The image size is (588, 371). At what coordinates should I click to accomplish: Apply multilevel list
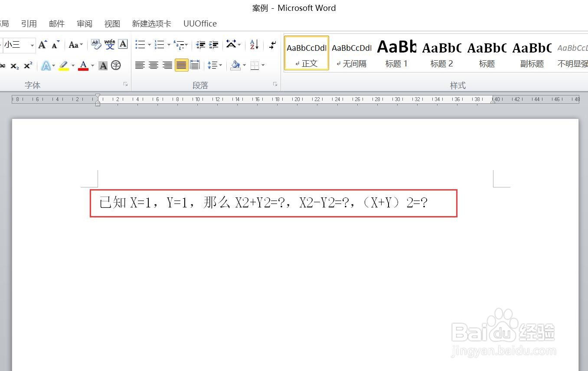(178, 44)
